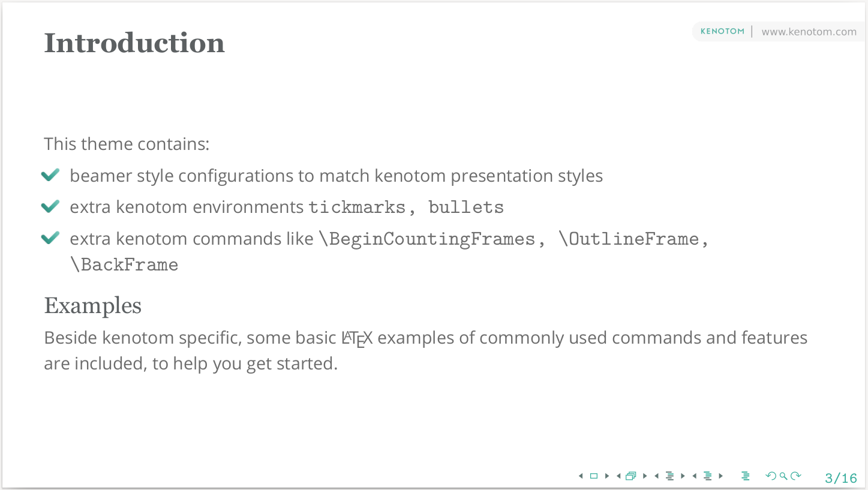Click the KENOTOM logo in header

coord(722,31)
